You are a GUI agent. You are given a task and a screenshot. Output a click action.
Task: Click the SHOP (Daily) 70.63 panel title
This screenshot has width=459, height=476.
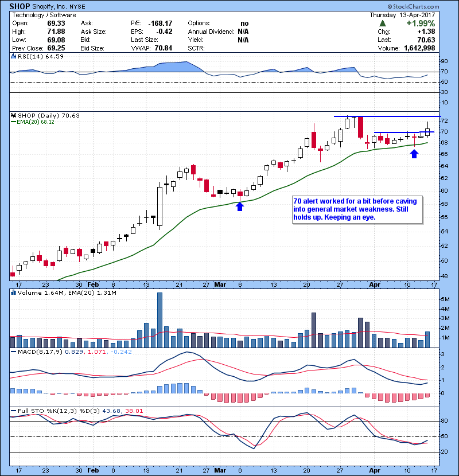49,116
